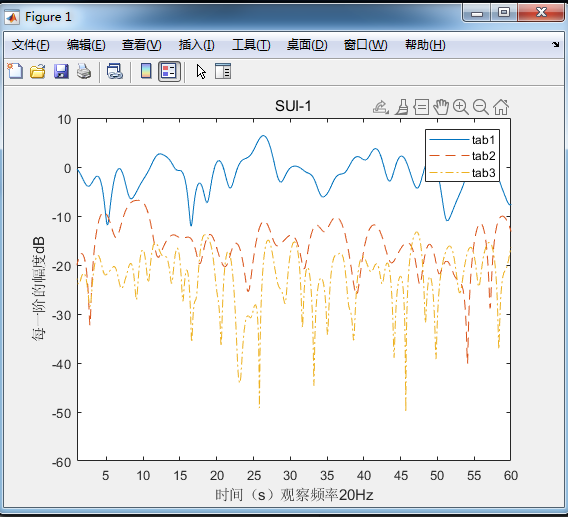Restore the view with the home icon

(x=501, y=107)
